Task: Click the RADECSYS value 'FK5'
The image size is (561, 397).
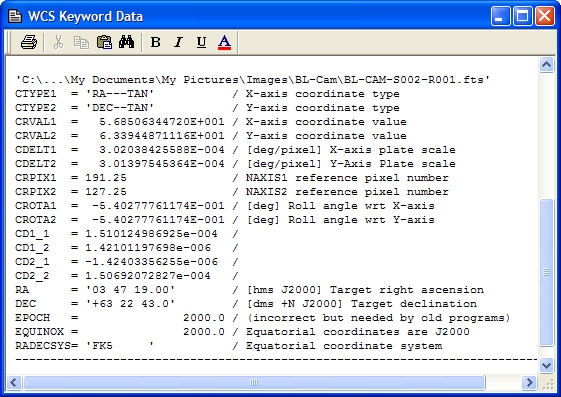Action: pyautogui.click(x=119, y=345)
